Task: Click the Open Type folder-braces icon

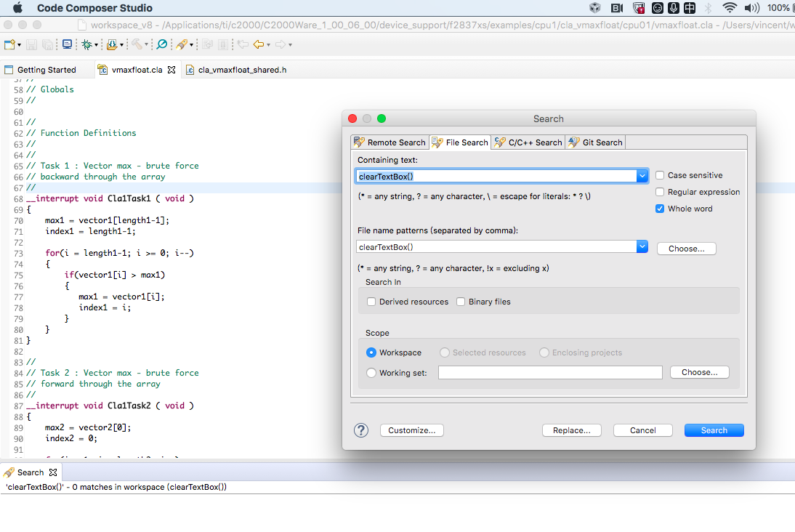Action: 112,44
